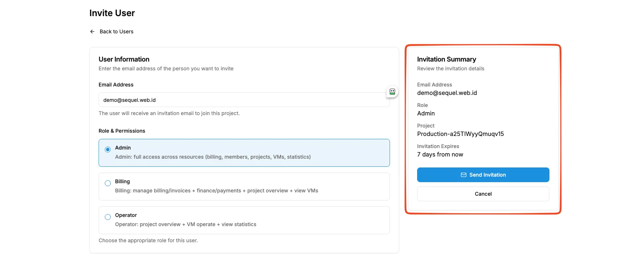Send the invitation
This screenshot has width=644, height=269.
(x=483, y=175)
